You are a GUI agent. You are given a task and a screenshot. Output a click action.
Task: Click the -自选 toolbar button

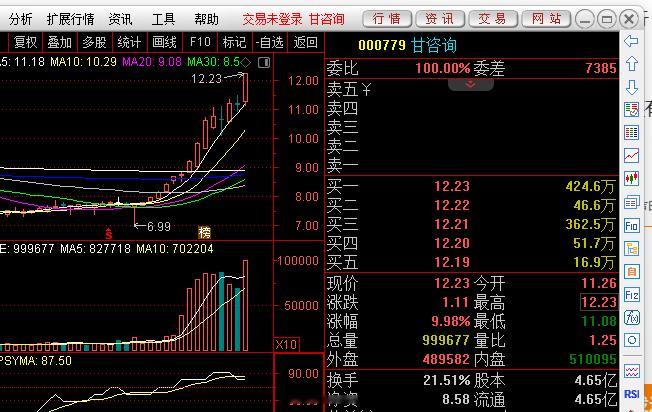click(269, 42)
